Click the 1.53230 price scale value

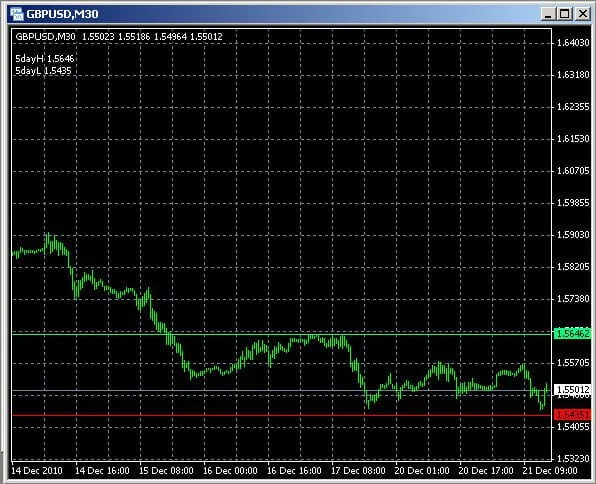[x=573, y=458]
